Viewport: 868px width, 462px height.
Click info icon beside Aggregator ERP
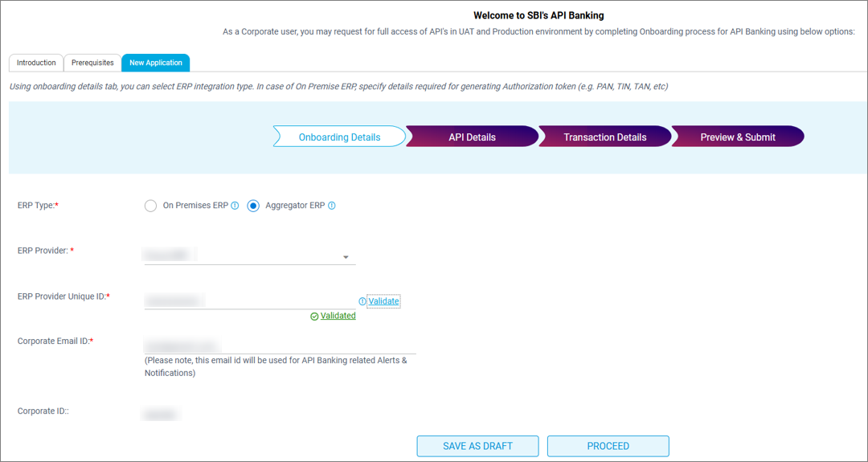point(332,206)
